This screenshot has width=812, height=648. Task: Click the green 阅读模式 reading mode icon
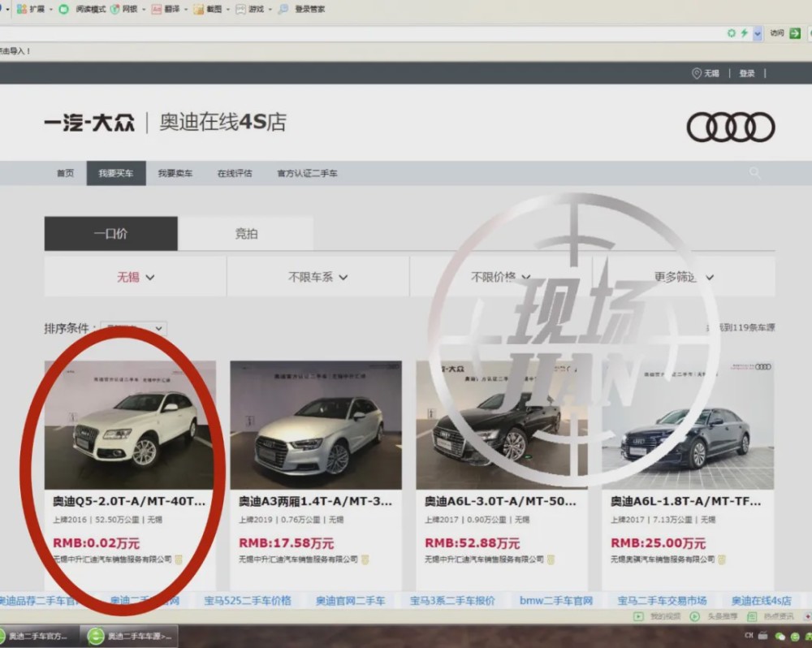point(63,9)
